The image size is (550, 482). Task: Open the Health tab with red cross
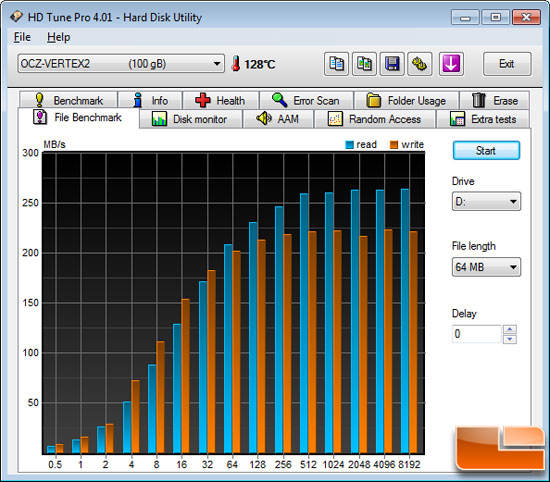(x=221, y=100)
